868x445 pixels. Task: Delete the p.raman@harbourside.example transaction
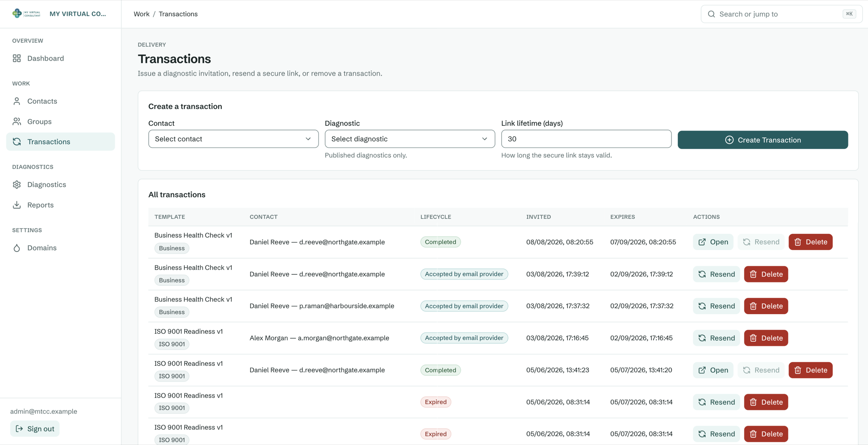(766, 306)
